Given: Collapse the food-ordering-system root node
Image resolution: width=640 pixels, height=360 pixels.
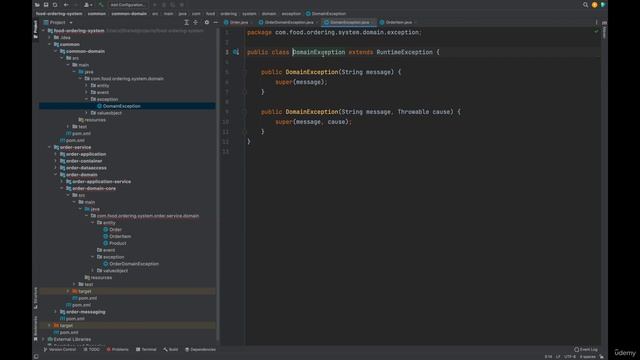Looking at the screenshot, I should (44, 31).
